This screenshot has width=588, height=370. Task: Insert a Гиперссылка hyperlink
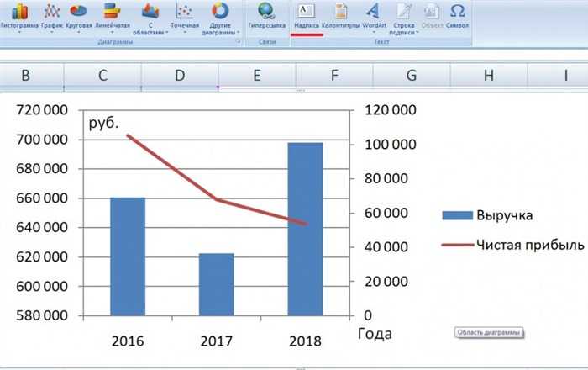[x=266, y=16]
